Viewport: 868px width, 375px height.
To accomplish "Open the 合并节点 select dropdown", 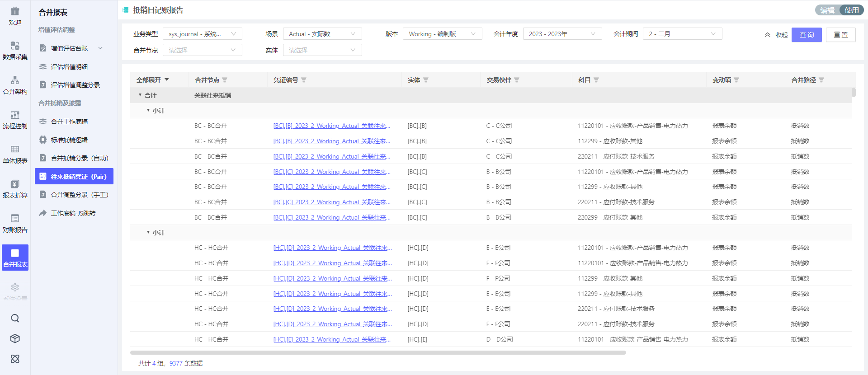I will pyautogui.click(x=202, y=50).
